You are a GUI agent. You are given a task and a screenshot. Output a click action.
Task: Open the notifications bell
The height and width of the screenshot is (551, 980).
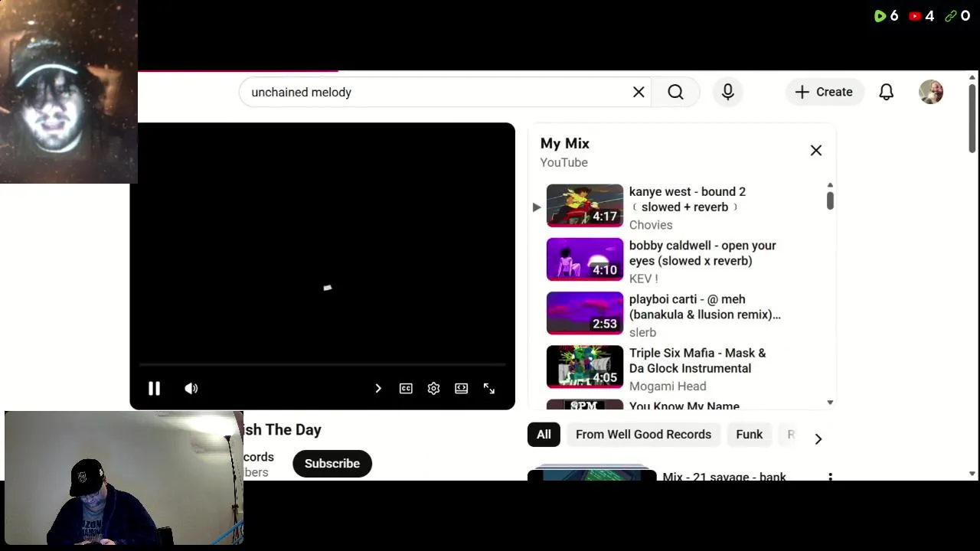point(887,92)
